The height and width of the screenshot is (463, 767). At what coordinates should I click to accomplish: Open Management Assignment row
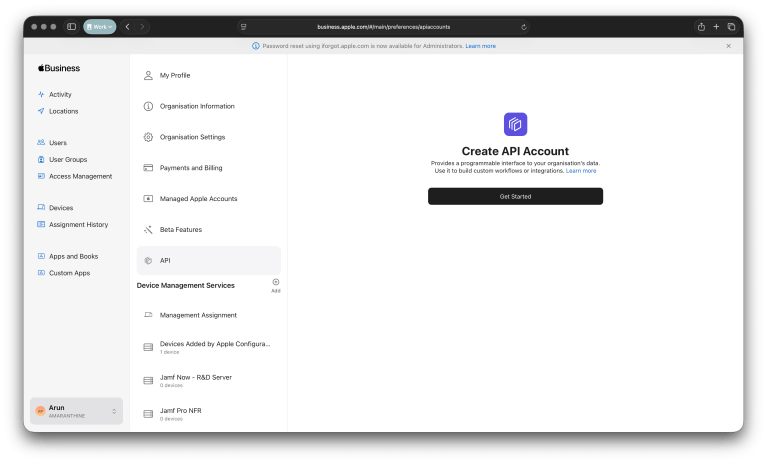[209, 315]
